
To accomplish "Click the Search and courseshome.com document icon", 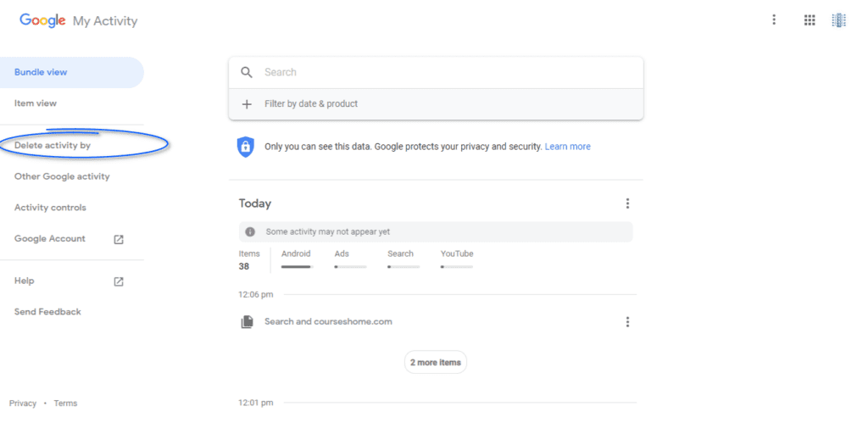I will click(x=247, y=321).
